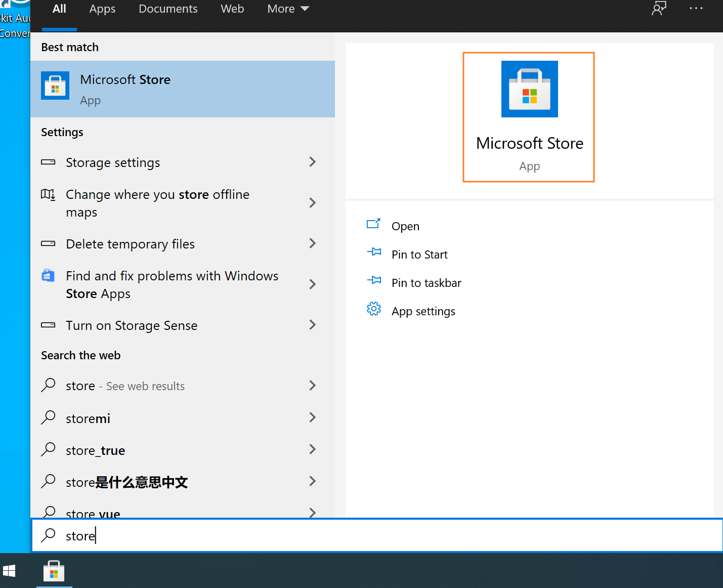
Task: Open the More filter dropdown
Action: point(288,9)
